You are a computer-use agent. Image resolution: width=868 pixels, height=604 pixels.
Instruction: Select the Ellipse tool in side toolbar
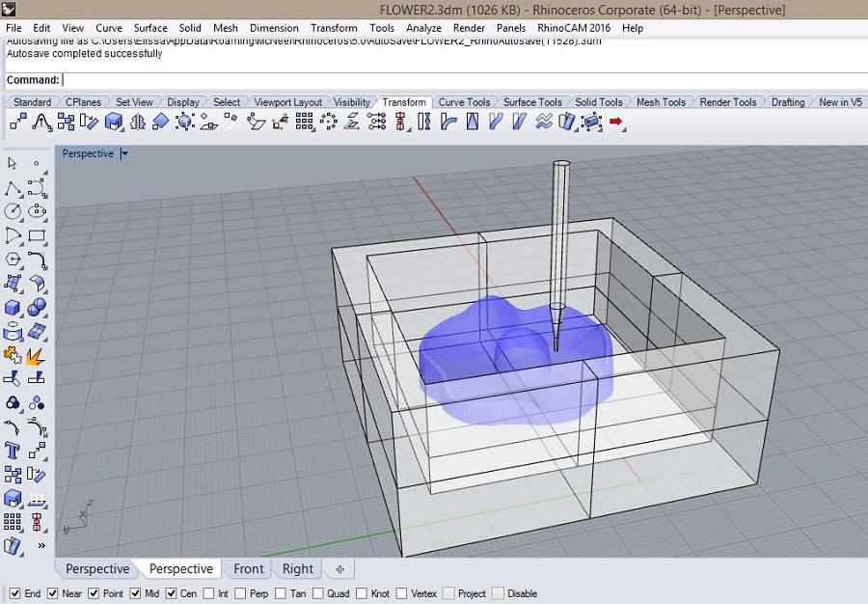pyautogui.click(x=37, y=211)
